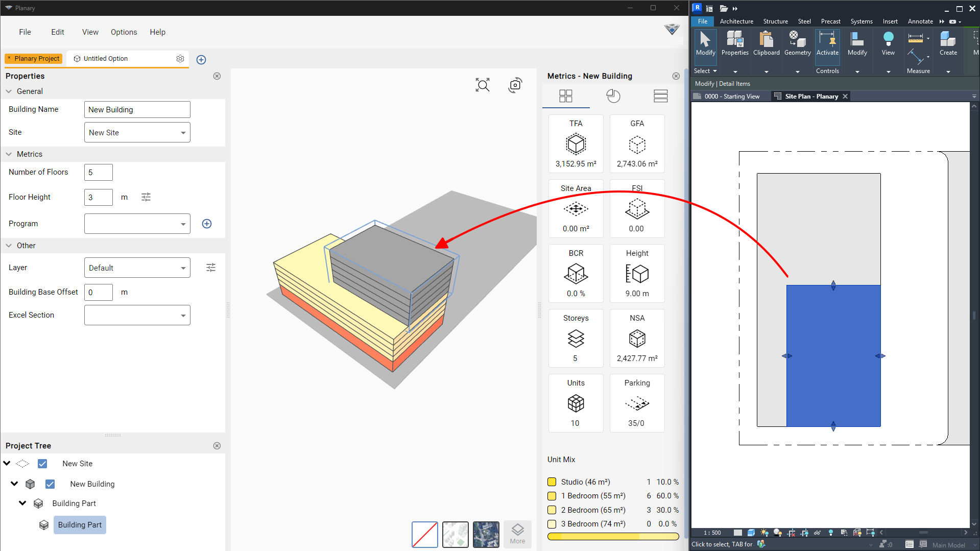Open the Excel Section dropdown
The width and height of the screenshot is (980, 551).
click(x=137, y=315)
